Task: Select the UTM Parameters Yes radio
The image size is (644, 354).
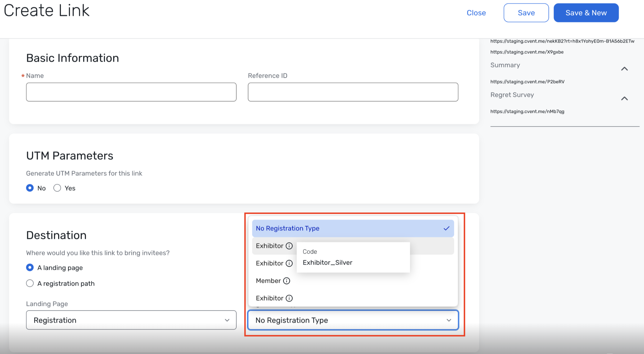Action: pos(57,188)
